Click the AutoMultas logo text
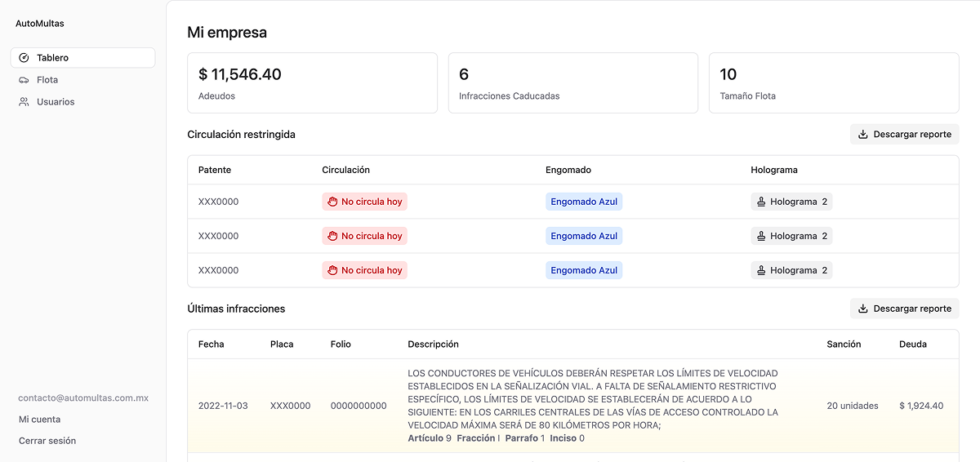Image resolution: width=980 pixels, height=462 pixels. tap(39, 24)
